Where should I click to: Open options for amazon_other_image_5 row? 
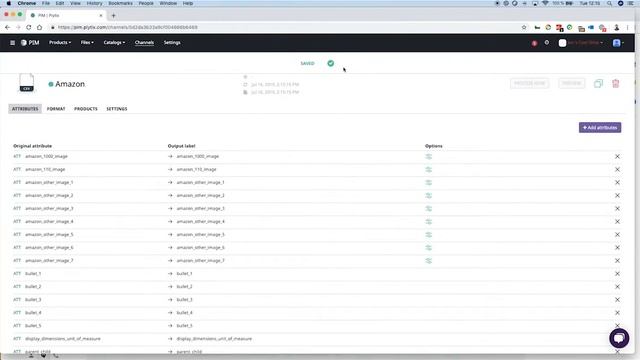(429, 235)
